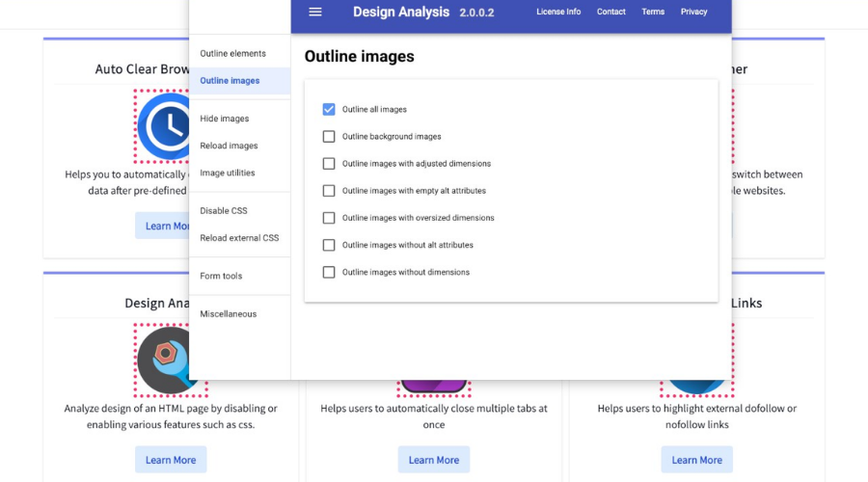Open Reload images sidebar item
The width and height of the screenshot is (868, 482).
pos(240,146)
